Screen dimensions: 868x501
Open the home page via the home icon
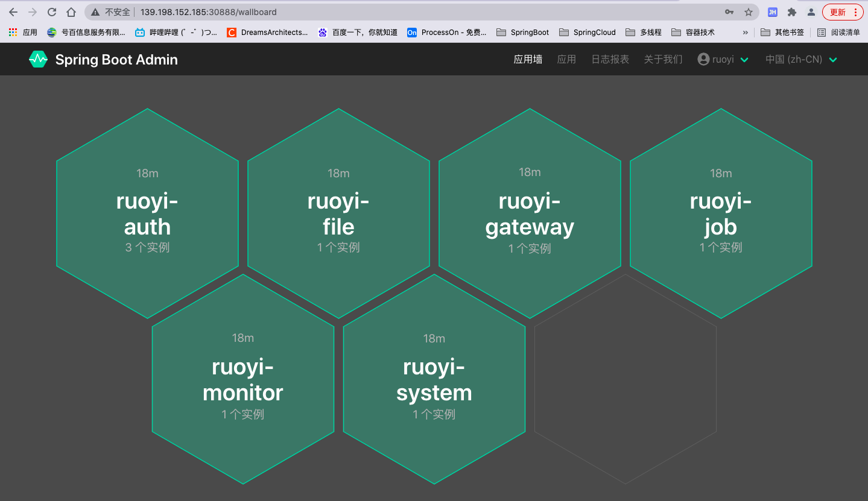click(71, 11)
